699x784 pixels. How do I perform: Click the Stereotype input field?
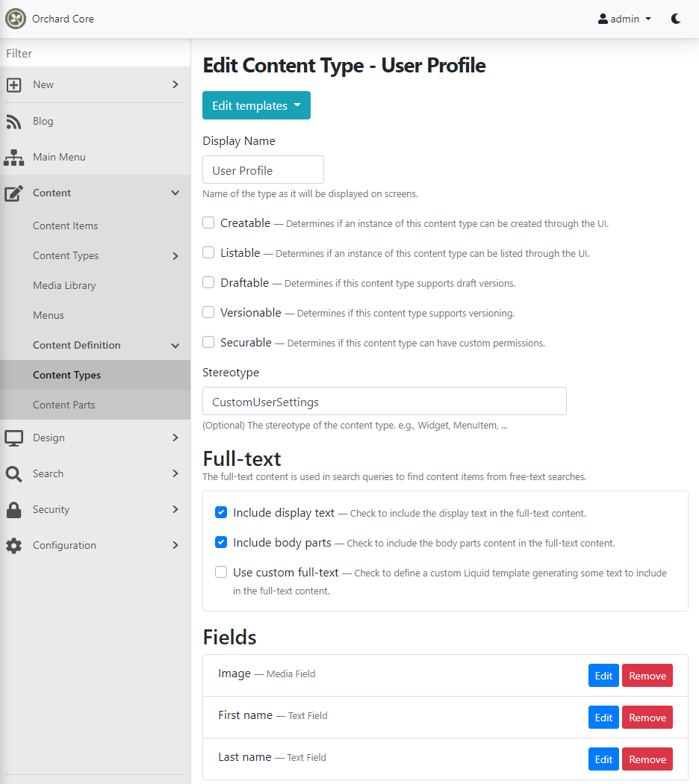[385, 402]
